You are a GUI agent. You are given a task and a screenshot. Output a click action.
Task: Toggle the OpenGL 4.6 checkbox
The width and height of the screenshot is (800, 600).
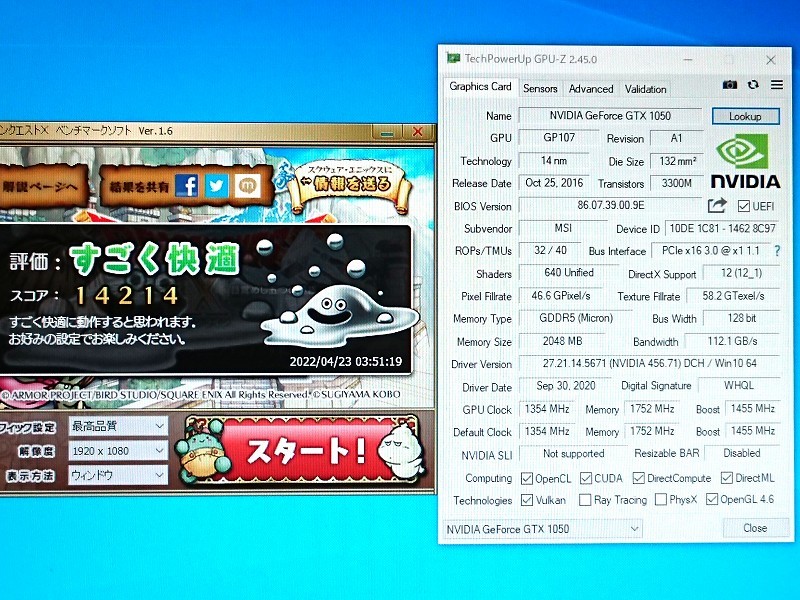(712, 499)
